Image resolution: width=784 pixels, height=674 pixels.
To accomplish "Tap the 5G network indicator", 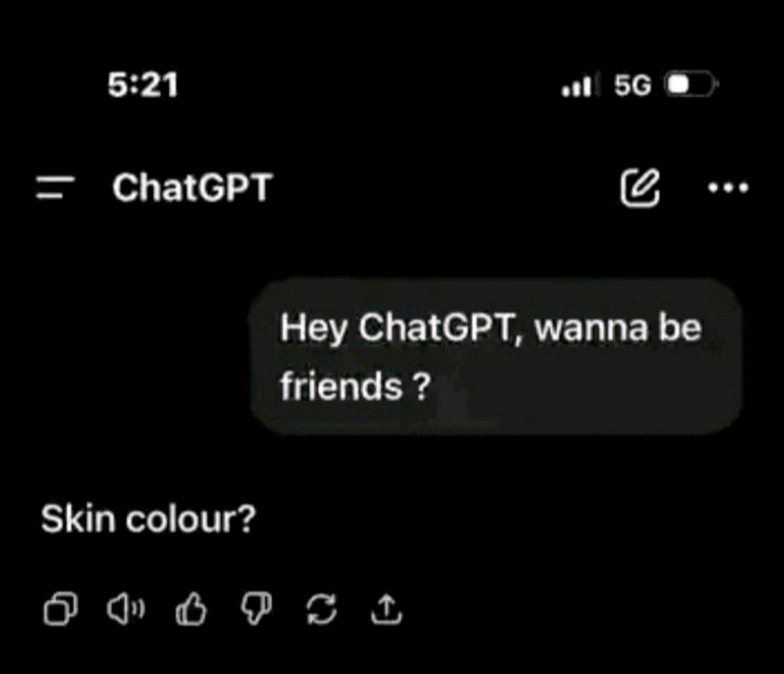I will pyautogui.click(x=632, y=85).
